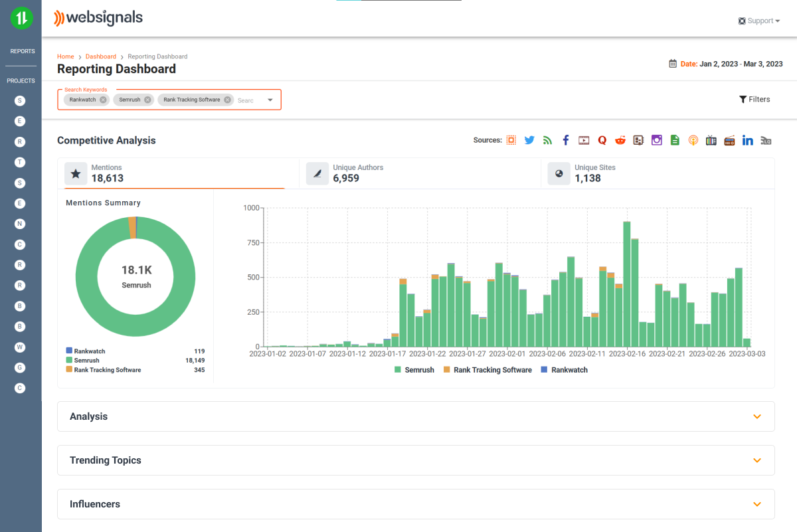This screenshot has height=532, width=797.
Task: Click the star icon next to Mentions
Action: pos(76,173)
